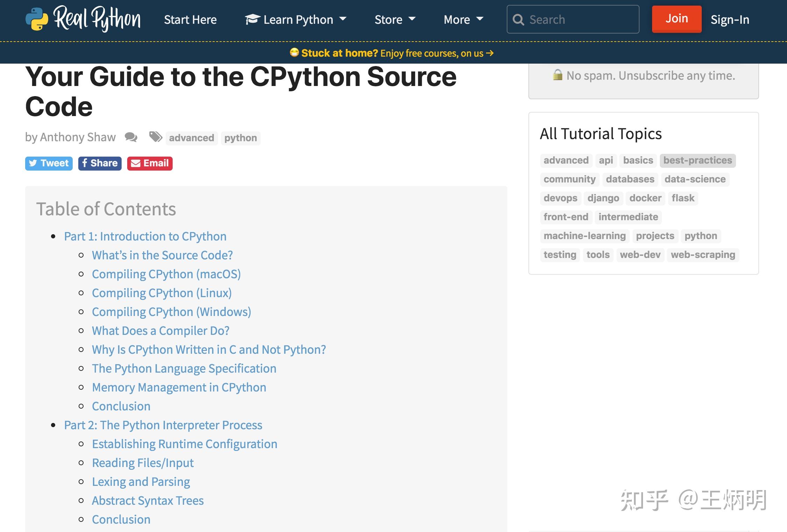Viewport: 787px width, 532px height.
Task: Open the machine-learning topic tag
Action: [585, 236]
